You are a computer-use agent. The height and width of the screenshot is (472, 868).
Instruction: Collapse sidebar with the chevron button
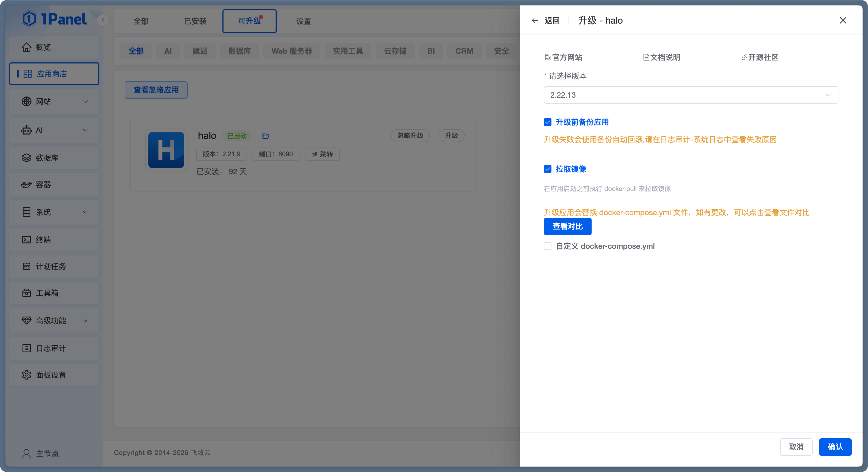(x=103, y=20)
